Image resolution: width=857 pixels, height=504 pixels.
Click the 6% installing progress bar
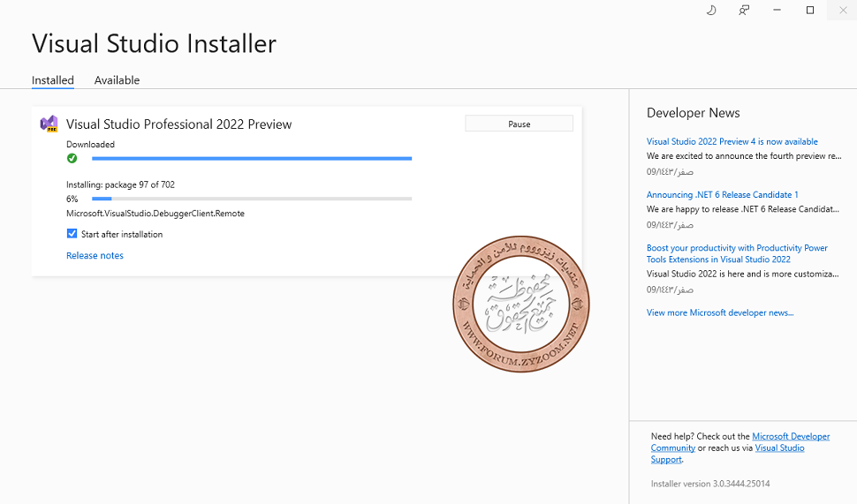click(252, 199)
